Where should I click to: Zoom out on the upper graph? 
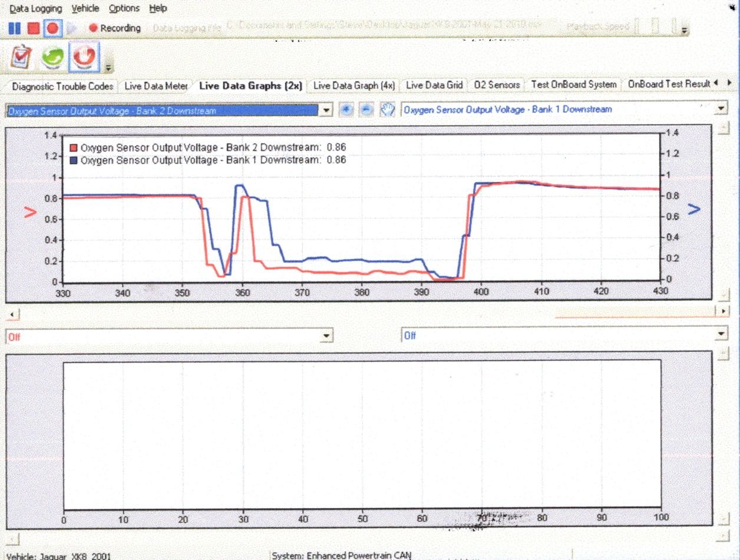point(366,110)
